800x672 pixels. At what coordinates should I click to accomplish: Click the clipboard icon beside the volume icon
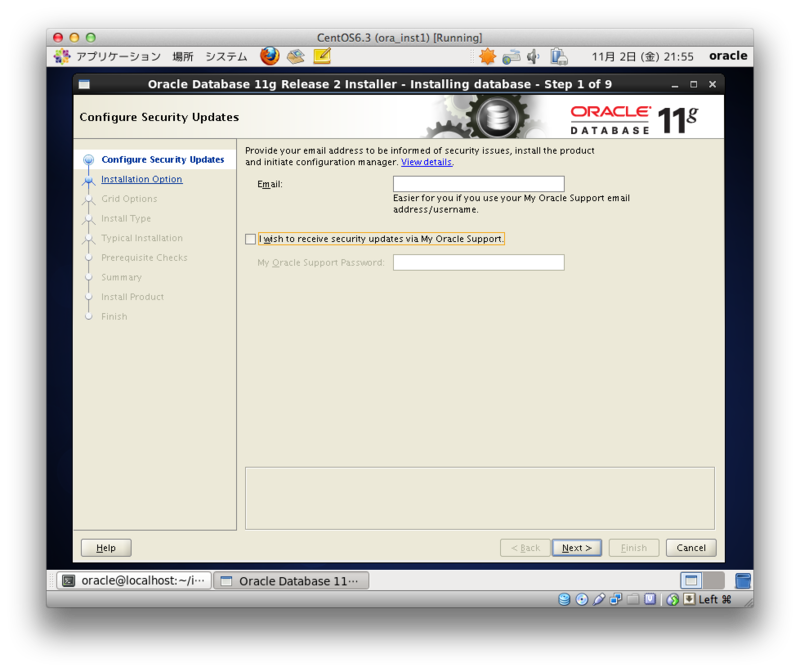coord(559,56)
